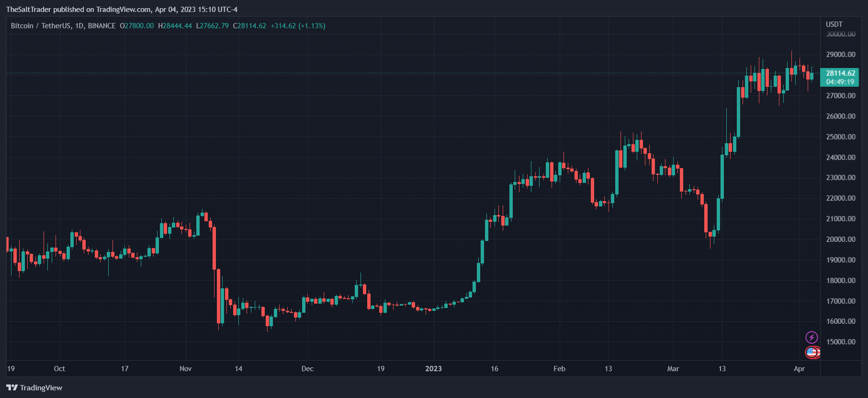Click the current price label 28114.62
This screenshot has height=398, width=868.
point(840,73)
